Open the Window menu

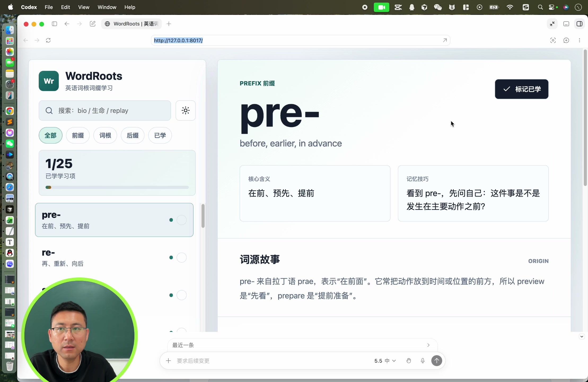point(107,7)
